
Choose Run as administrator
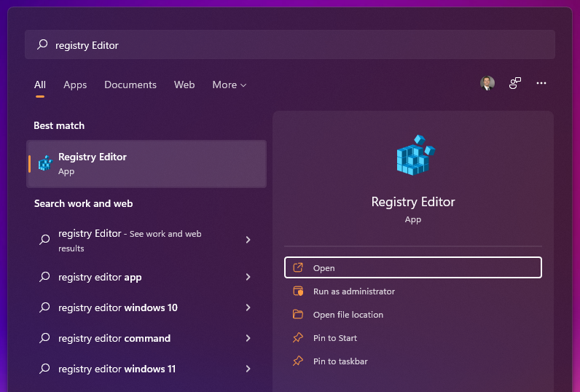413,291
